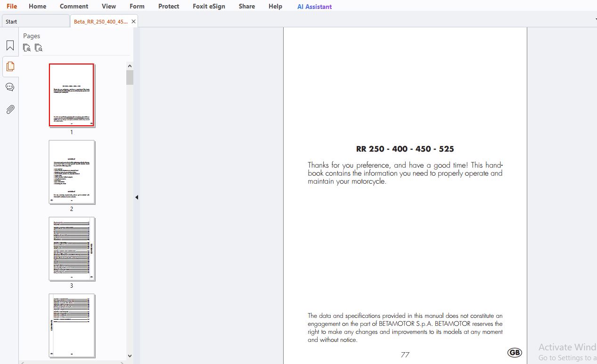
Task: Open the Help ribbon tab
Action: (x=275, y=6)
